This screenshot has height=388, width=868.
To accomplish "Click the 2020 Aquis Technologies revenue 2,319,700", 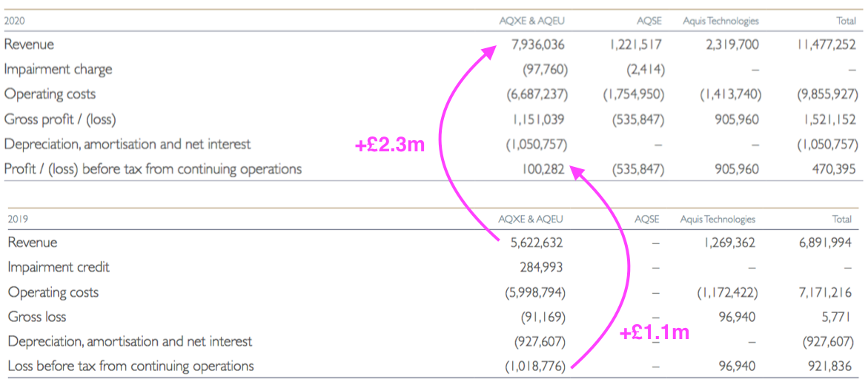I will pos(732,45).
